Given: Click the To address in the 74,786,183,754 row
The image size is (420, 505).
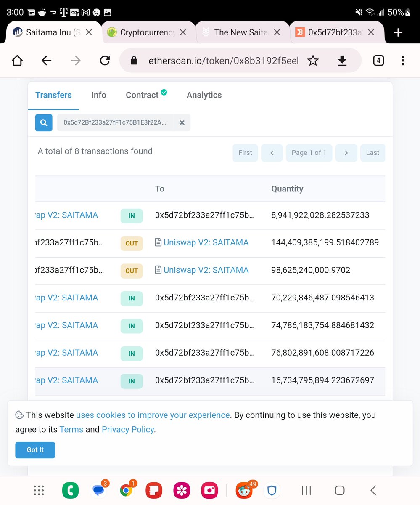Looking at the screenshot, I should click(x=205, y=325).
